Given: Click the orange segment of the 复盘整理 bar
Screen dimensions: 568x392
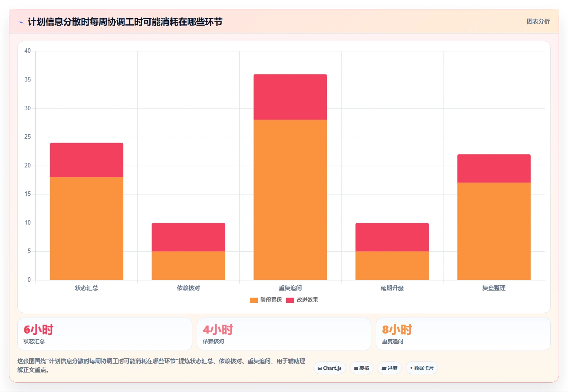Looking at the screenshot, I should click(x=494, y=231).
